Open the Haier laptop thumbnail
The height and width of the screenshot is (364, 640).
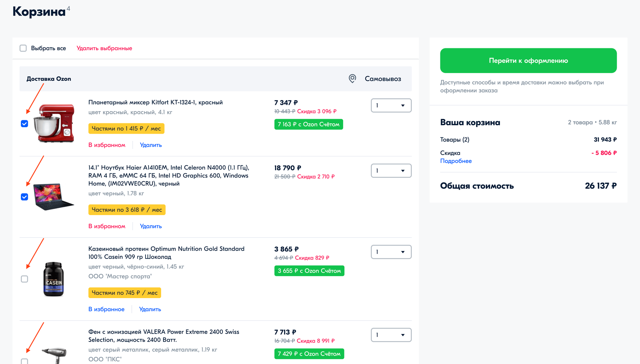point(54,197)
